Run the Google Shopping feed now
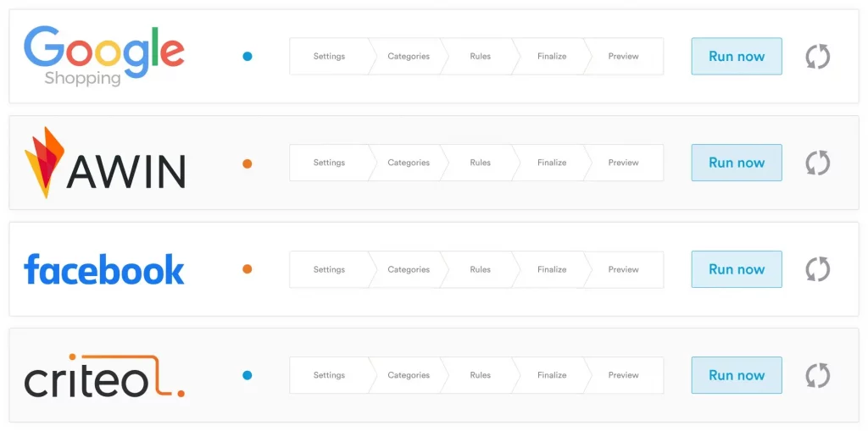The image size is (868, 431). coord(737,56)
